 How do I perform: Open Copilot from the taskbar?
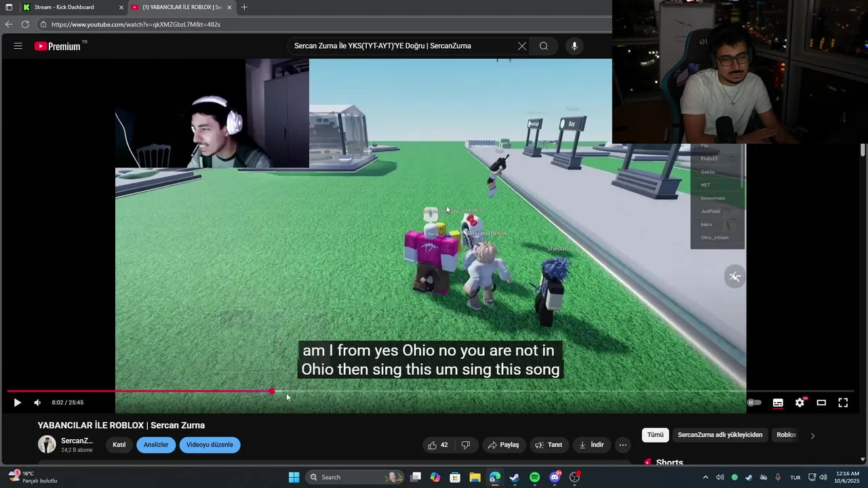click(435, 477)
